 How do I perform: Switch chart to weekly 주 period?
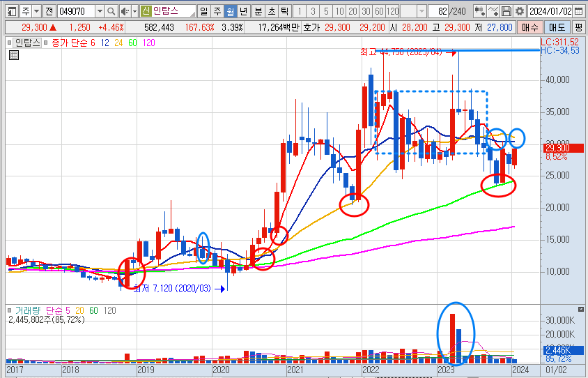point(217,11)
